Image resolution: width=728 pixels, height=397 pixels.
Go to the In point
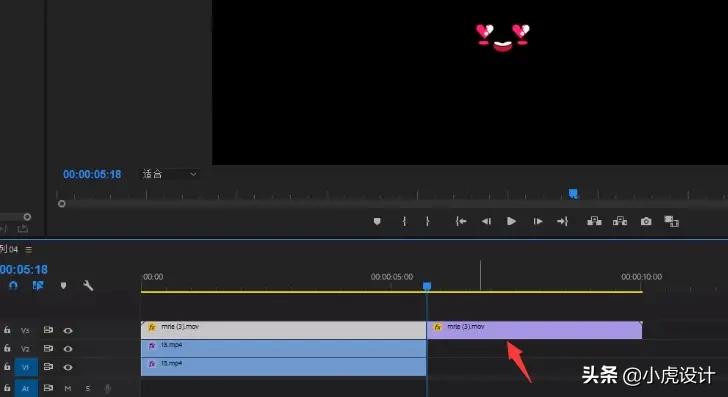tap(461, 221)
